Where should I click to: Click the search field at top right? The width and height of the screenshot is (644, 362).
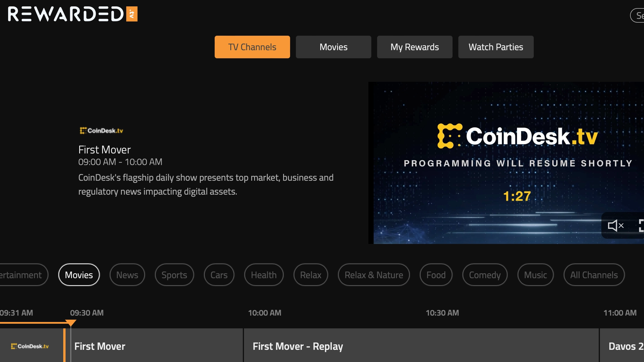click(x=638, y=15)
